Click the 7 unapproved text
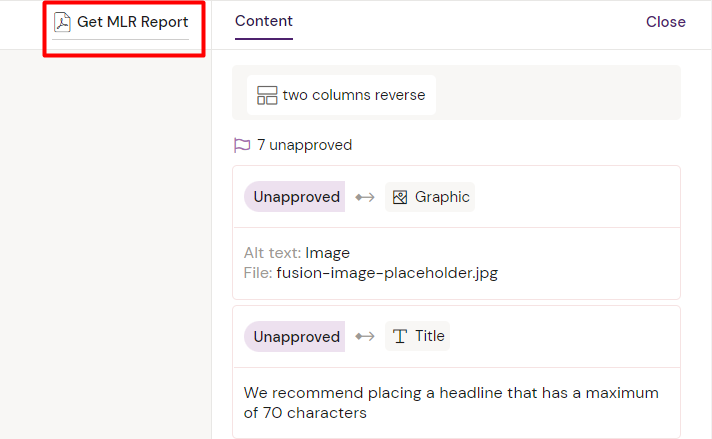712x439 pixels. tap(304, 145)
